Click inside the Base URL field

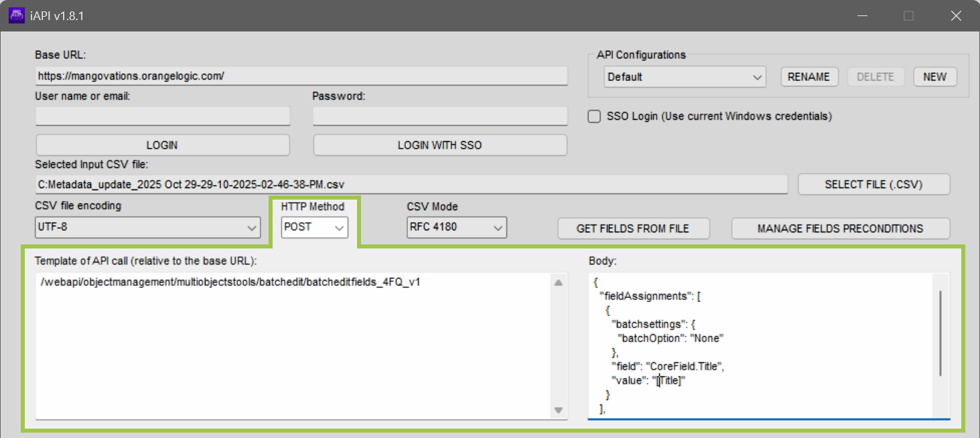pos(300,76)
